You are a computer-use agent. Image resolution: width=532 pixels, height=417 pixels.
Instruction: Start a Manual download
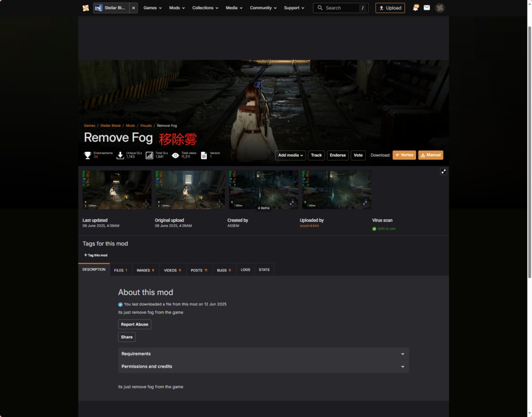(x=431, y=155)
